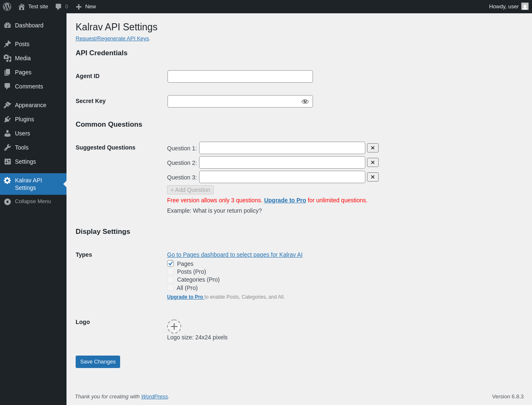
Task: Uncheck the Pages checkbox
Action: click(x=170, y=263)
